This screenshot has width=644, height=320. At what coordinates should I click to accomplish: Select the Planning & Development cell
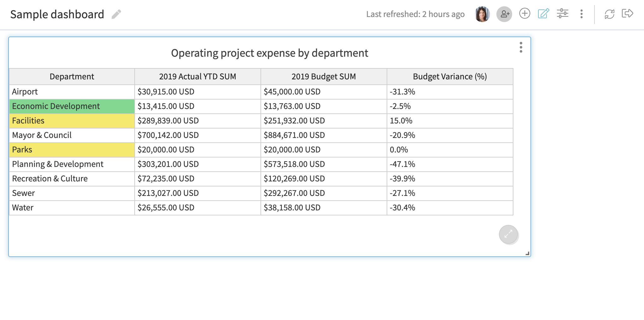click(72, 164)
